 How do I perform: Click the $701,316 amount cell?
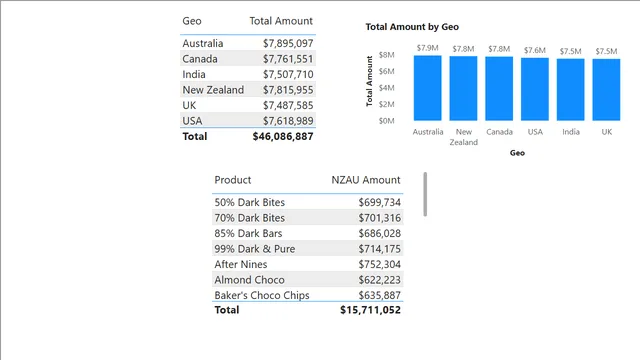[x=380, y=218]
